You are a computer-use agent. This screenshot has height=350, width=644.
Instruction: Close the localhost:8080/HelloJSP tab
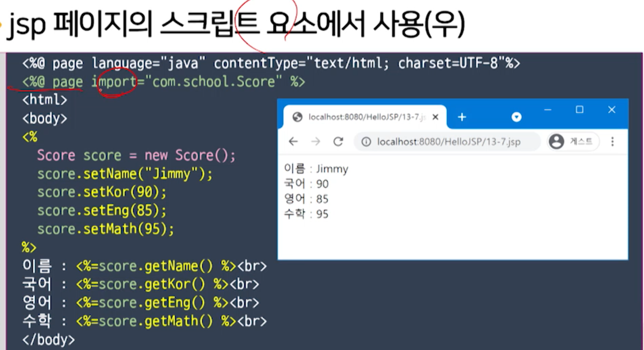pos(436,117)
